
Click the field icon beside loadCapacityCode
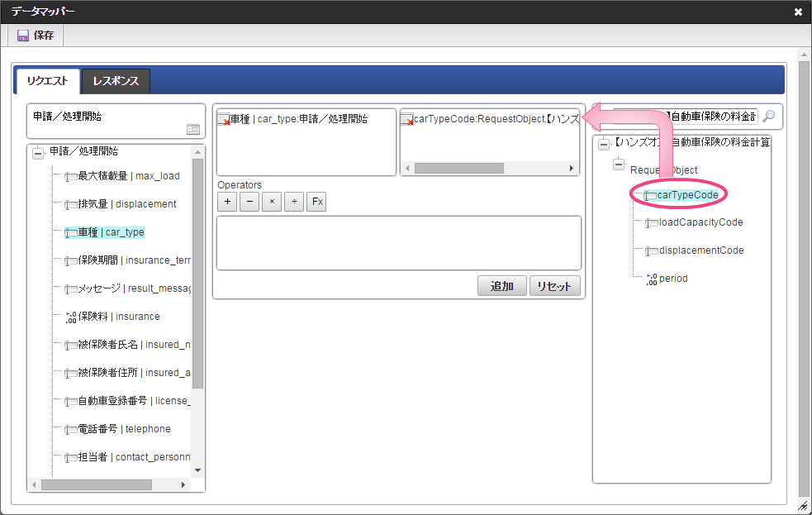652,223
